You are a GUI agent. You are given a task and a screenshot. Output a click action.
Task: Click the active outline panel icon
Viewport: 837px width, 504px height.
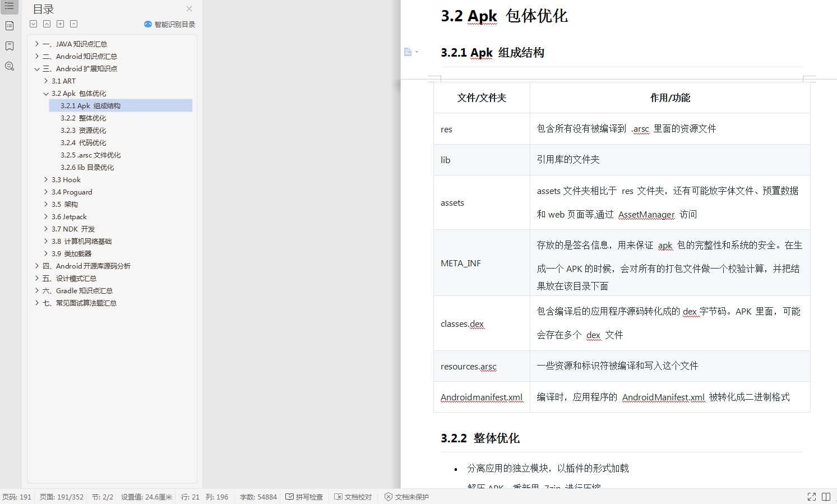9,6
